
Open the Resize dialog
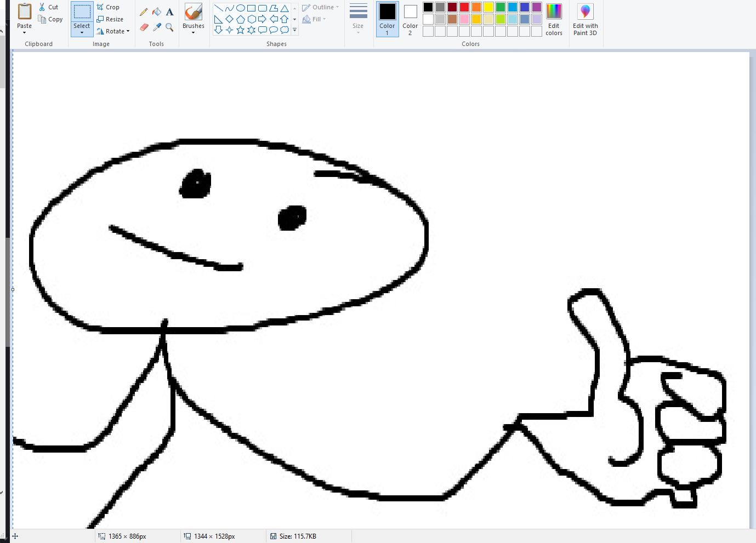pos(110,19)
